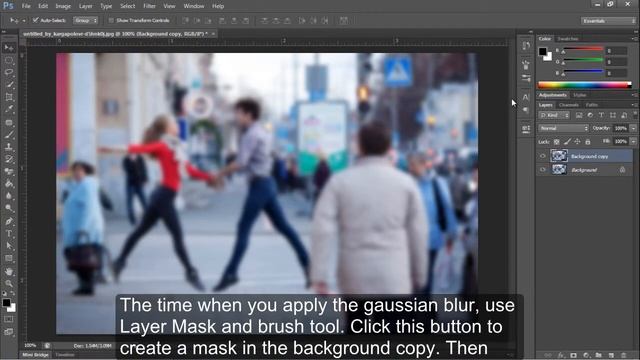The width and height of the screenshot is (640, 360).
Task: Open the Select menu
Action: click(x=127, y=6)
